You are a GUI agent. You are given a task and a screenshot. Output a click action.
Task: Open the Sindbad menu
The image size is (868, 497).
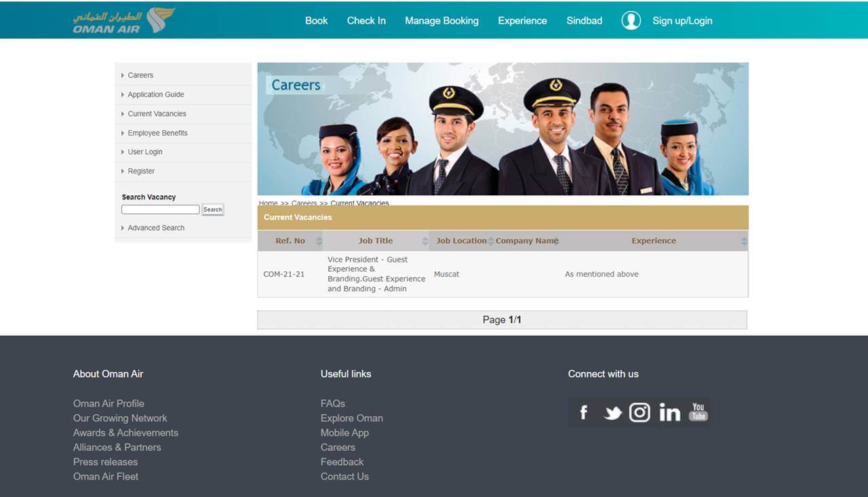pos(585,20)
